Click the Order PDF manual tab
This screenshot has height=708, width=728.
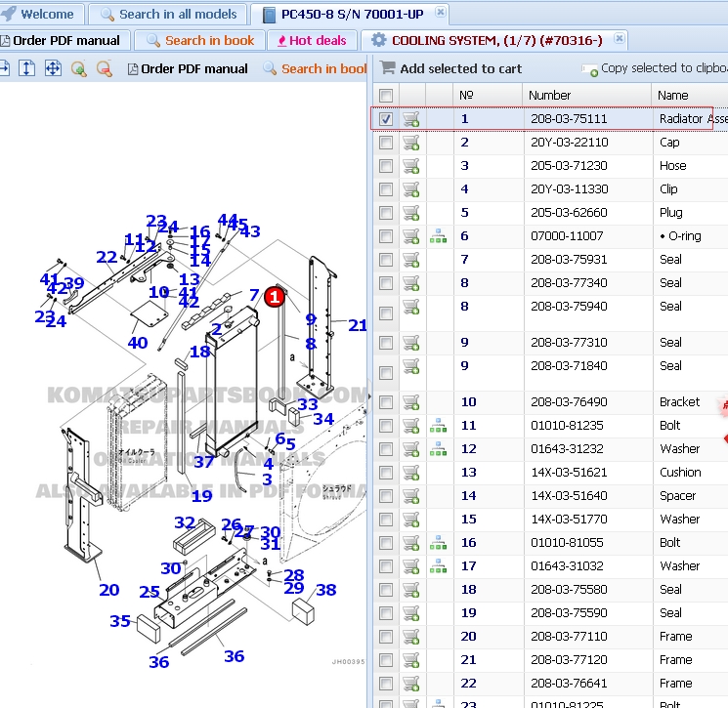click(x=65, y=40)
